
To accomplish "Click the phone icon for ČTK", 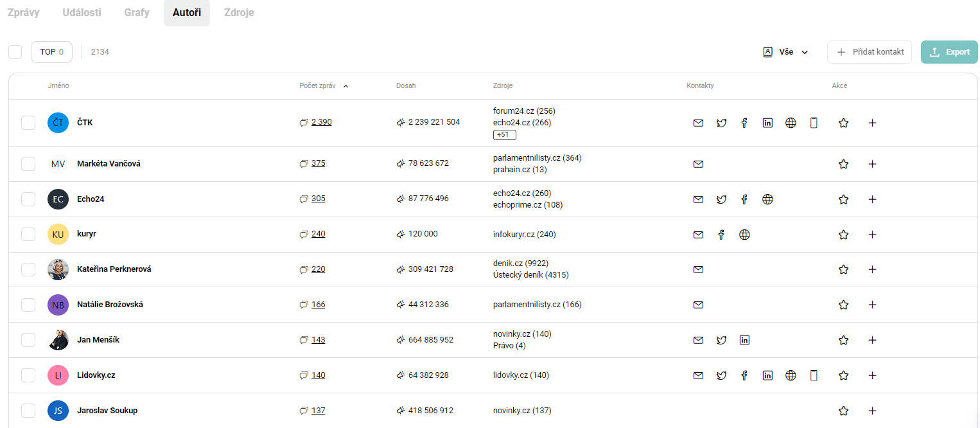I will coord(814,123).
